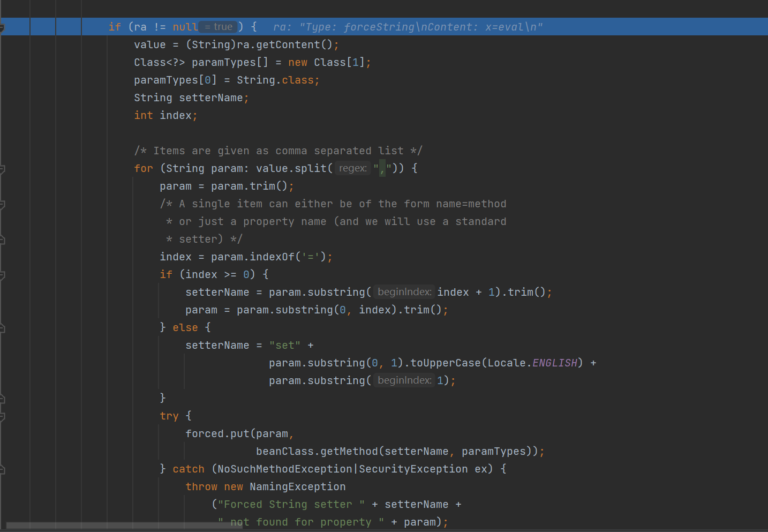Viewport: 768px width, 532px height.
Task: Click the 'Locale.ENGLISH' constant
Action: pyautogui.click(x=532, y=363)
